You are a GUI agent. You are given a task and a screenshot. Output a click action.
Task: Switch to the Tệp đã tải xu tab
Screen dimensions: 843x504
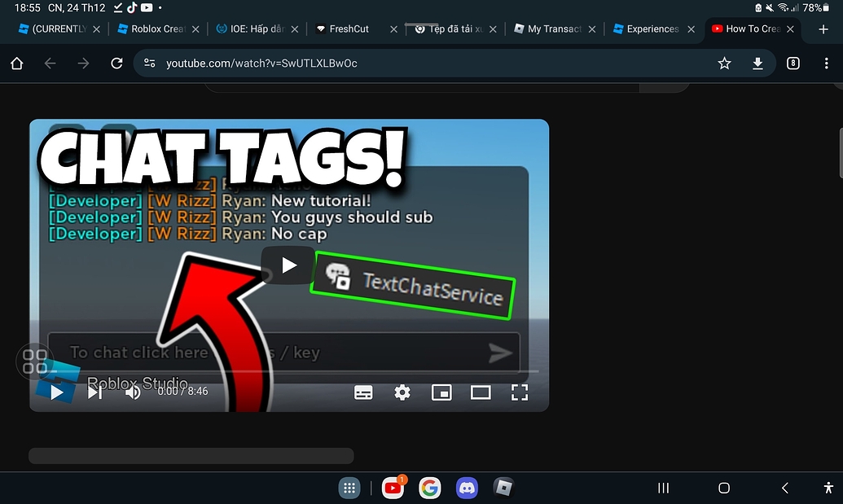[450, 29]
